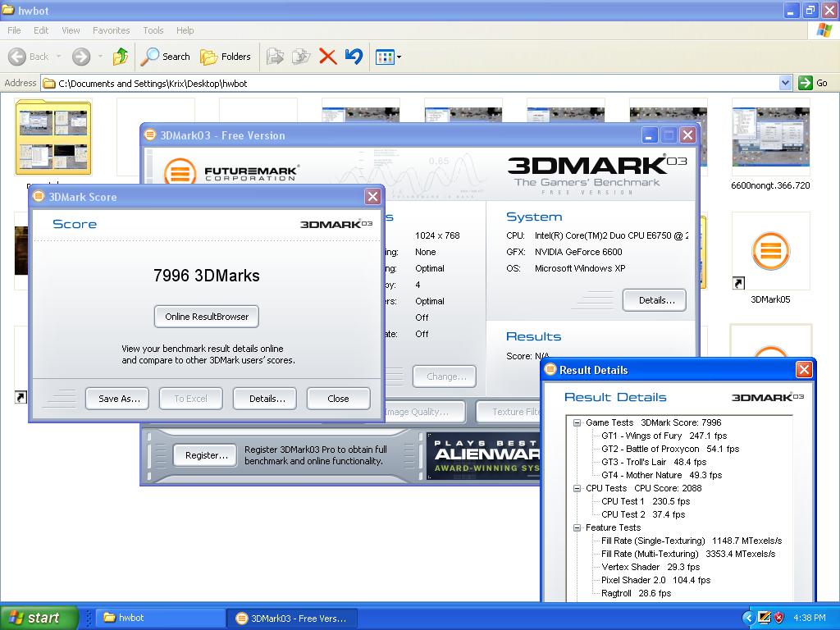Close the 3DMark Score dialog
This screenshot has height=630, width=840.
(372, 197)
